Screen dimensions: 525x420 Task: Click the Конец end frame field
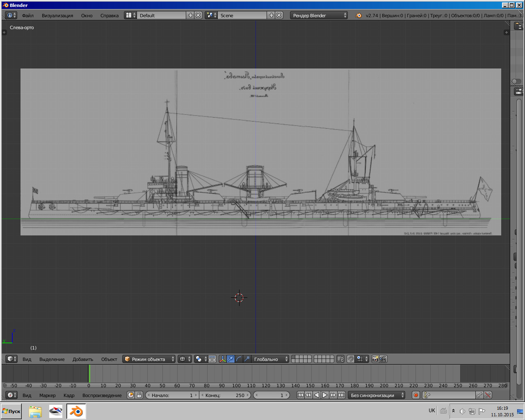[x=225, y=395]
